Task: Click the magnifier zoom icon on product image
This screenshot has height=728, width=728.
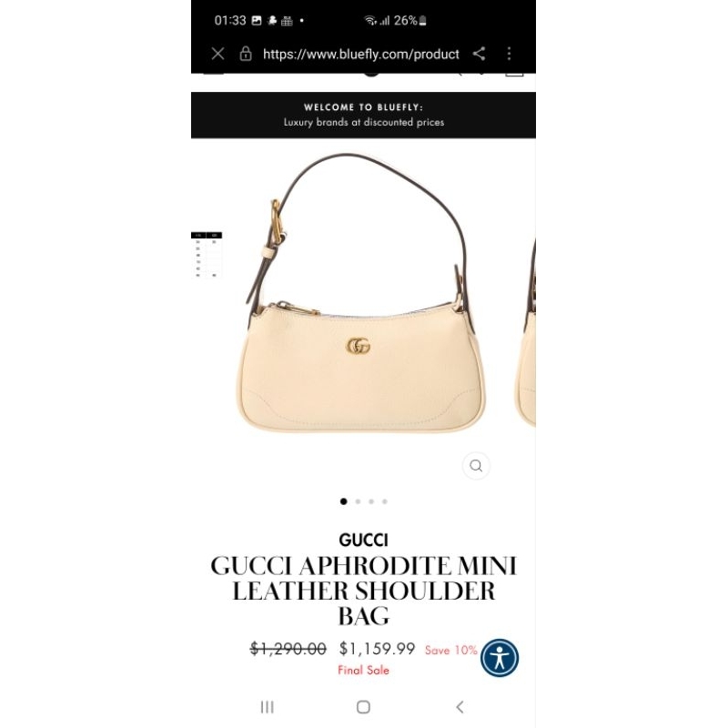Action: 476,466
